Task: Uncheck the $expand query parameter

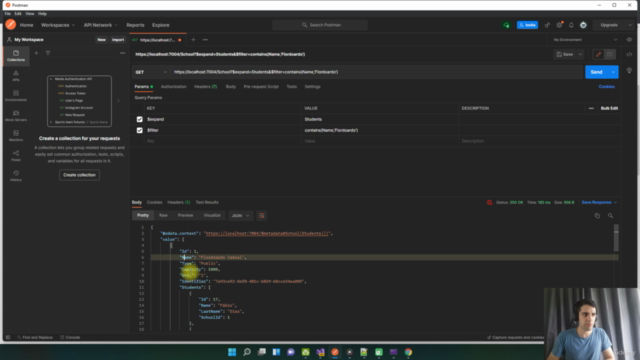Action: (x=140, y=119)
